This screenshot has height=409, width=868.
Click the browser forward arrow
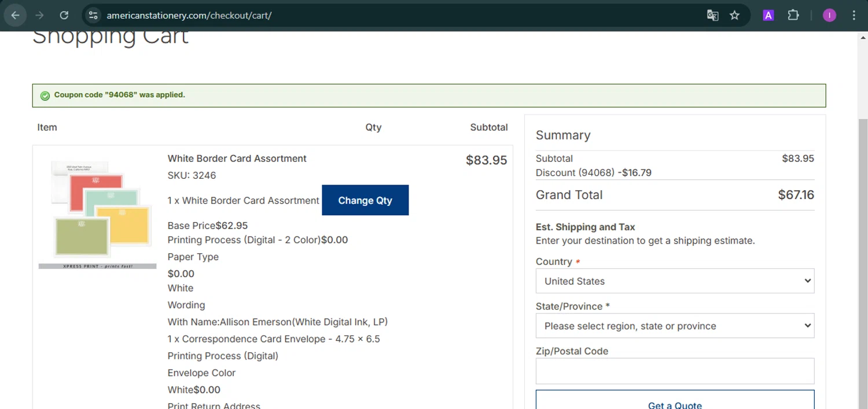pos(40,16)
